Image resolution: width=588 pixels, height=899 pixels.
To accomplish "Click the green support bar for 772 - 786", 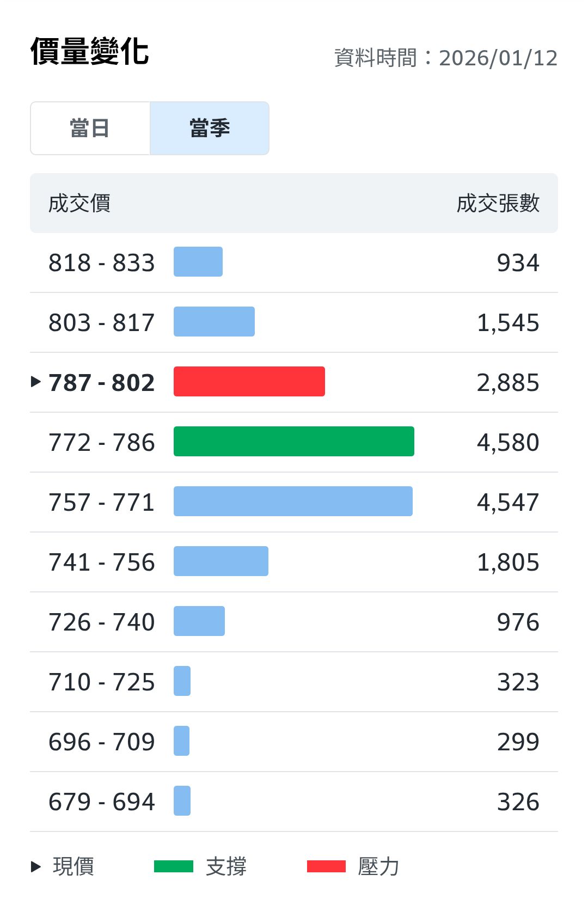I will [294, 442].
